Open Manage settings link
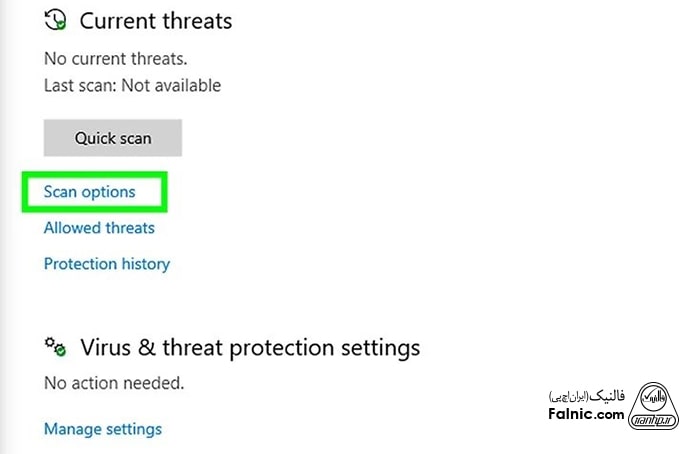The image size is (694, 454). point(102,429)
